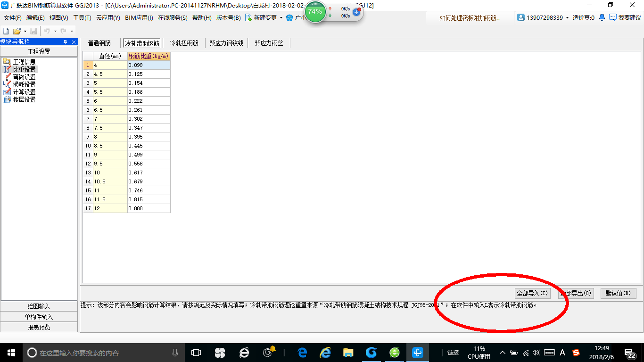Click the 造价豆:0 balance label

[583, 17]
